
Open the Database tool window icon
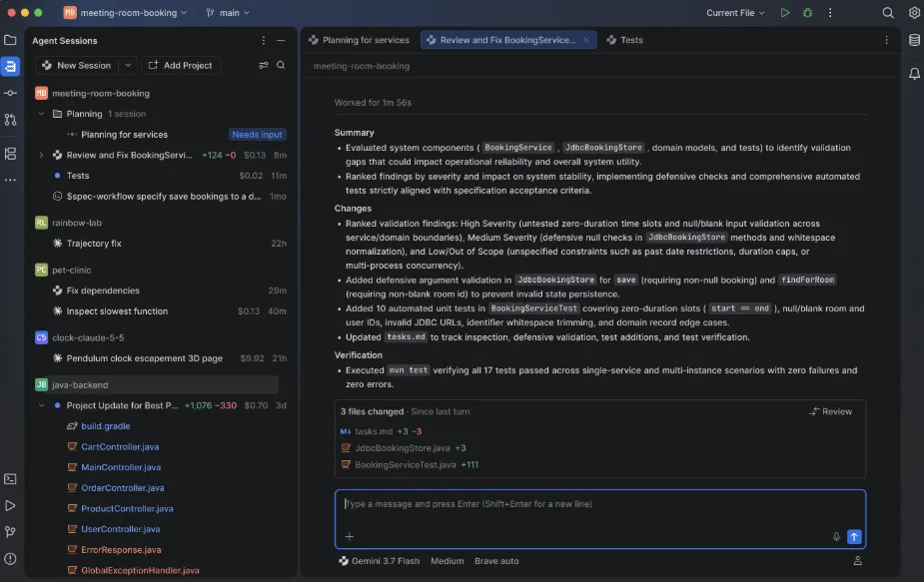pyautogui.click(x=914, y=40)
